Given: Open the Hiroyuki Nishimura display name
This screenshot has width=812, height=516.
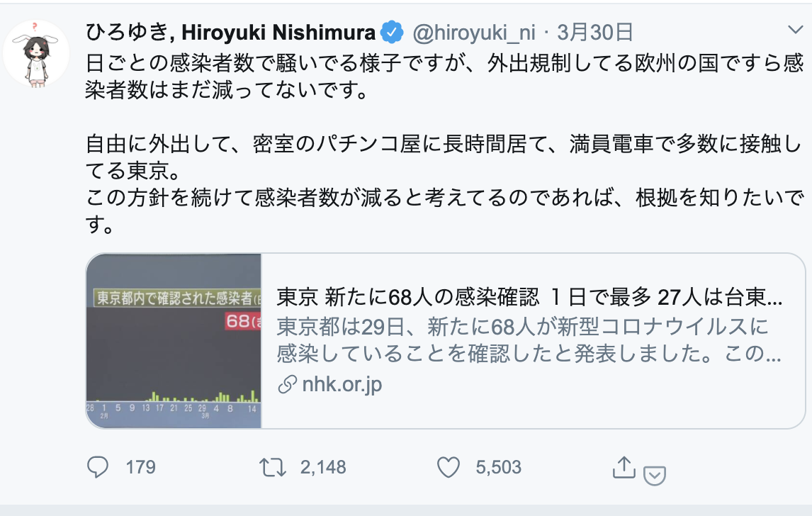Looking at the screenshot, I should point(230,33).
